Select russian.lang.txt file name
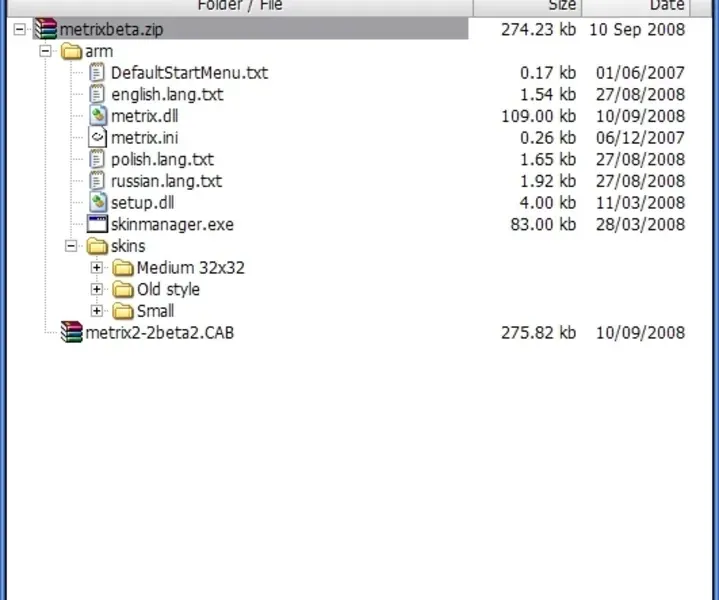Screen dimensions: 719x600 (166, 181)
